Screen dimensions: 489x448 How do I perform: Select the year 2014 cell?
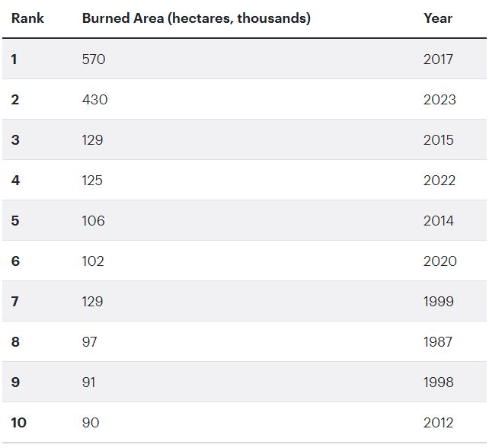(438, 221)
